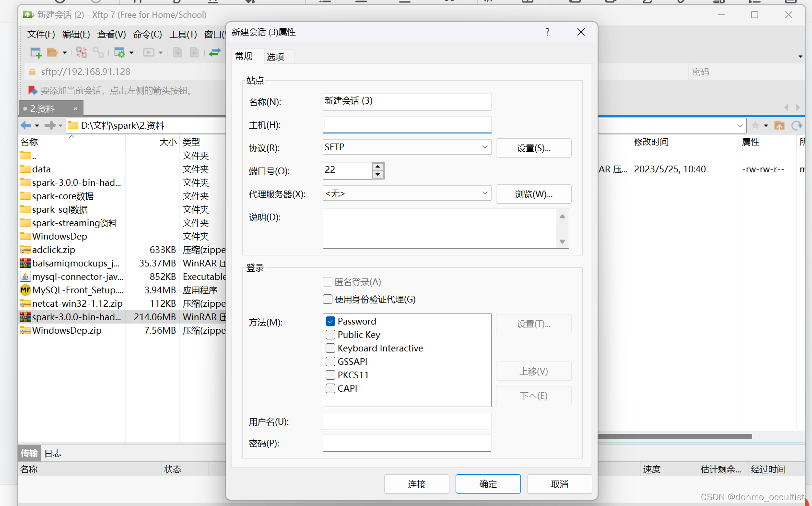The height and width of the screenshot is (506, 812).
Task: Open the 协议(R) protocol dropdown
Action: 484,147
